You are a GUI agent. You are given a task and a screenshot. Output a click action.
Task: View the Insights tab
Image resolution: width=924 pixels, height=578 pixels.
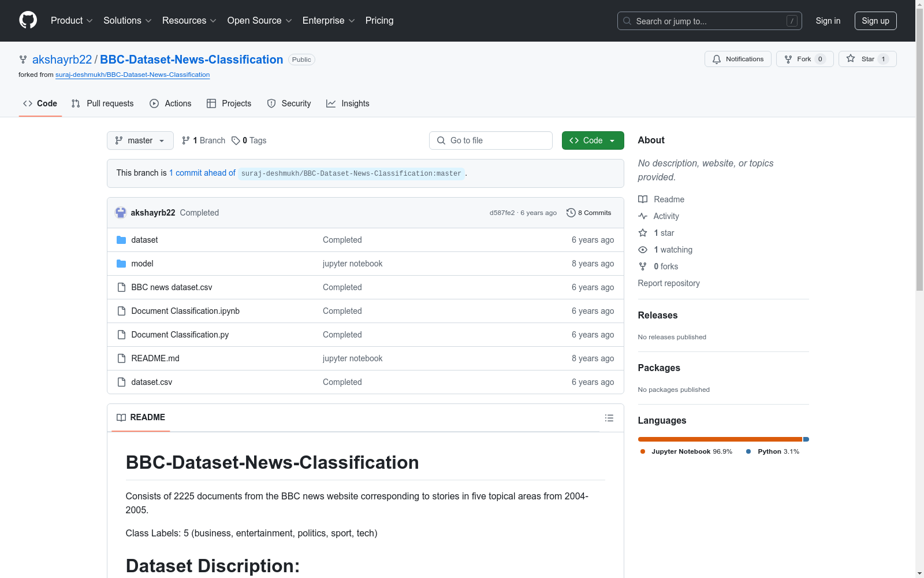click(348, 103)
